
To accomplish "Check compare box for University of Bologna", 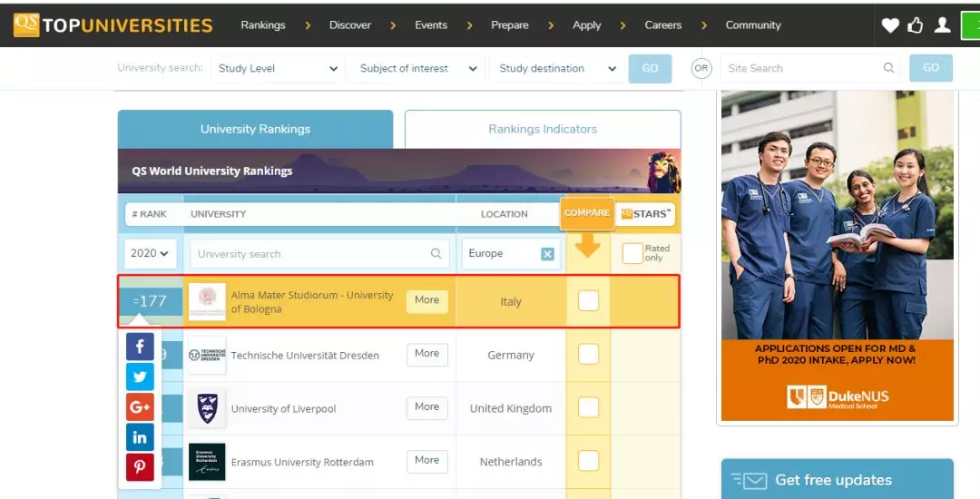I will pyautogui.click(x=588, y=300).
